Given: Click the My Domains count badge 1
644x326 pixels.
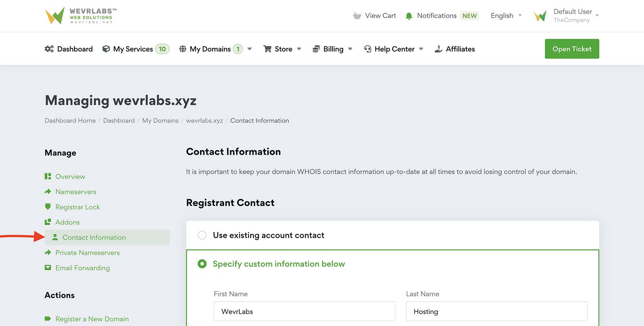Looking at the screenshot, I should (x=238, y=49).
